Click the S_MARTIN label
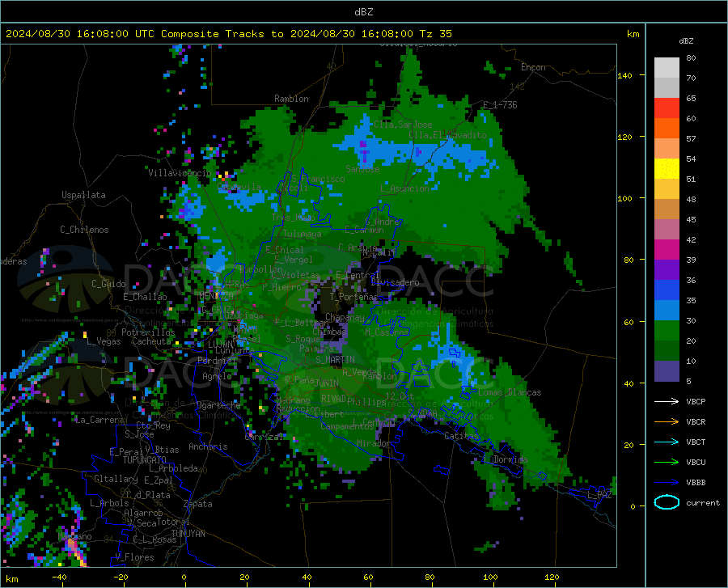The height and width of the screenshot is (588, 728). point(335,360)
